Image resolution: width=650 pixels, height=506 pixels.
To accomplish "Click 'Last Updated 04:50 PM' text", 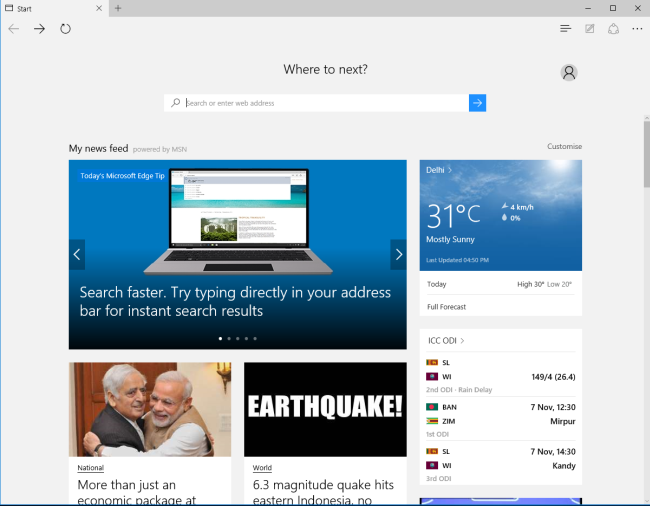I will coord(457,260).
